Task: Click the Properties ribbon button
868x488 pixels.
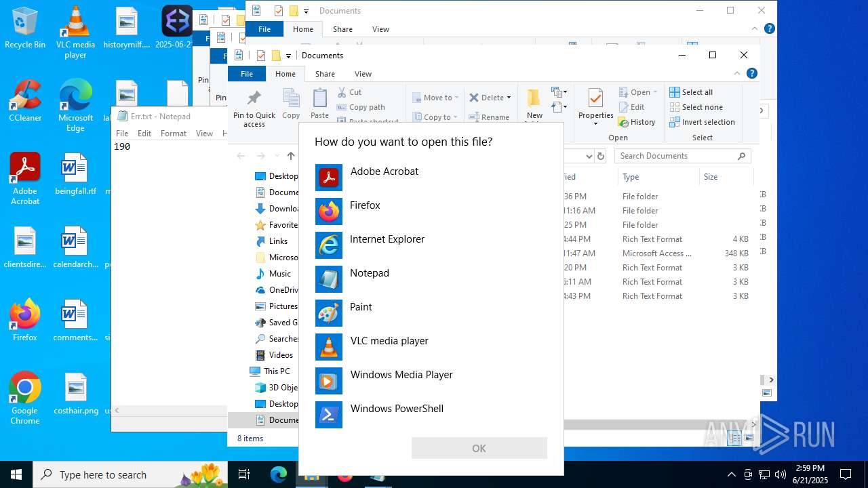Action: (x=595, y=107)
